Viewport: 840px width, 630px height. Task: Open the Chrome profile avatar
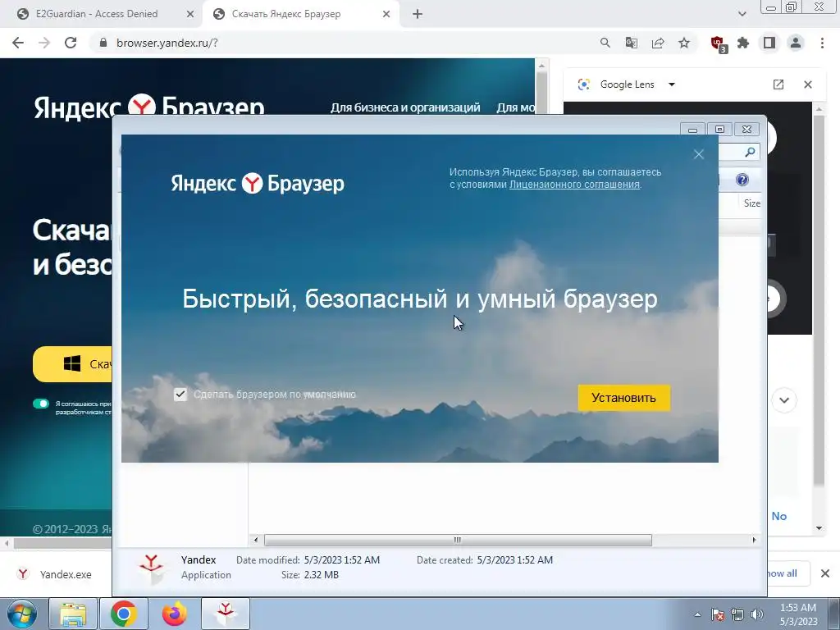click(x=796, y=43)
